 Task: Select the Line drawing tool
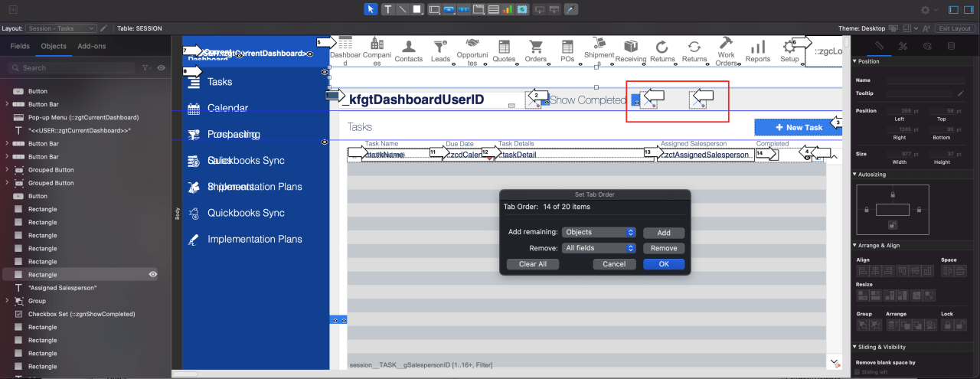coord(403,9)
